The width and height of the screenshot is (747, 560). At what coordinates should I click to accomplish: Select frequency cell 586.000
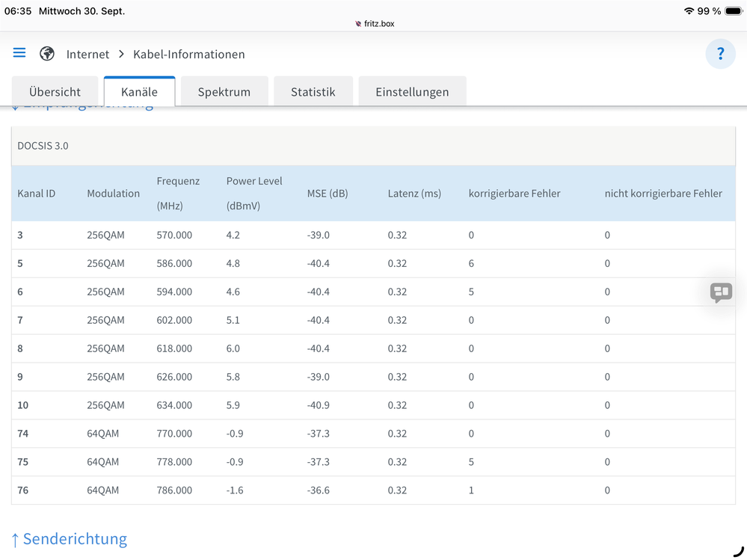tap(174, 263)
